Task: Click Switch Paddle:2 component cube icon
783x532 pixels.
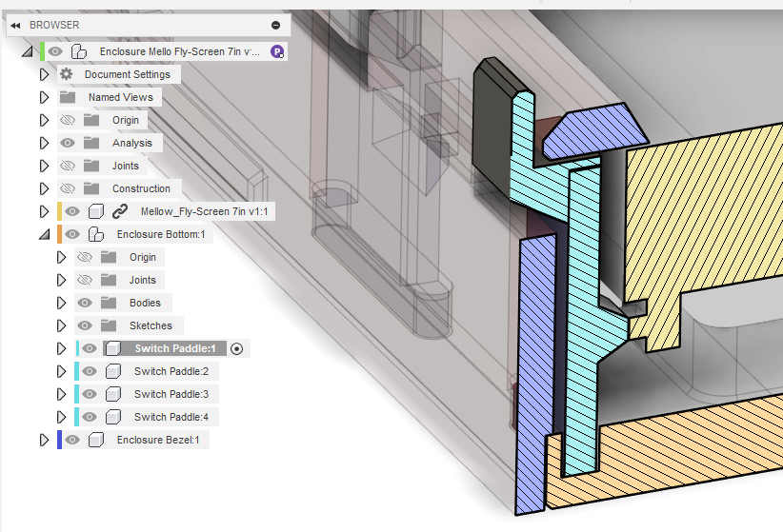Action: [113, 372]
